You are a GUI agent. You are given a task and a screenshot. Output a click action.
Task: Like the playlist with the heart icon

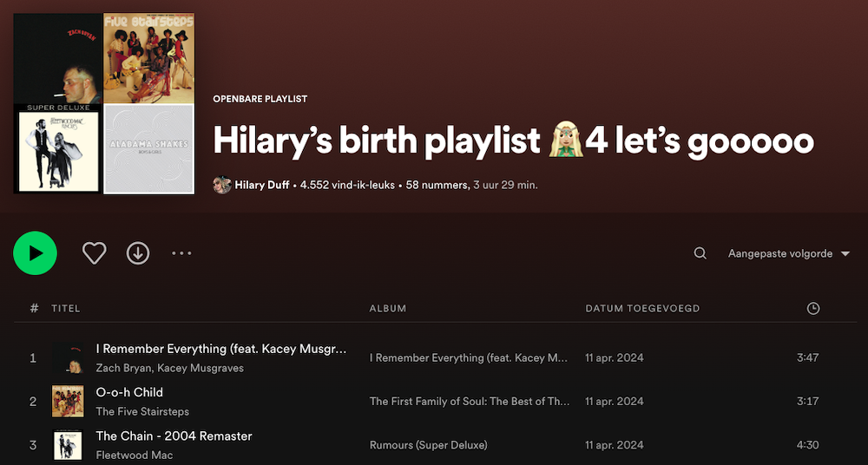(x=94, y=253)
